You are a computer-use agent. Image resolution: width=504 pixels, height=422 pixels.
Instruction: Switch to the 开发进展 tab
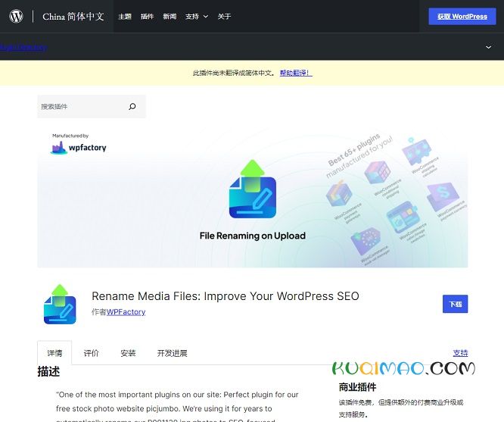(x=172, y=353)
